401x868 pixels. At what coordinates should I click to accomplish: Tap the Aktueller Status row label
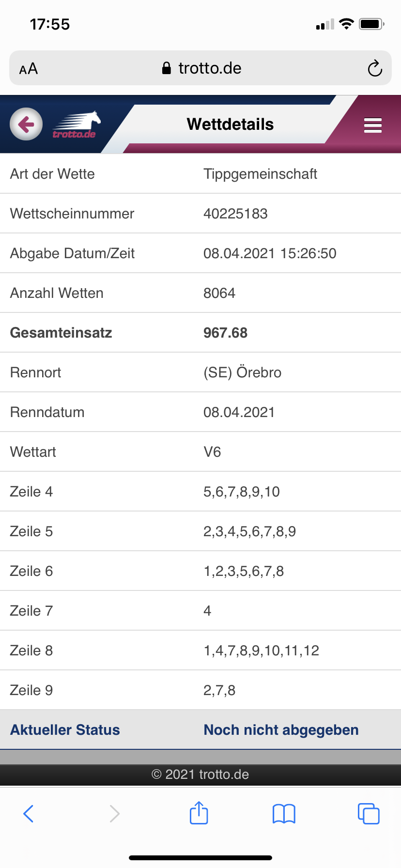(x=65, y=730)
